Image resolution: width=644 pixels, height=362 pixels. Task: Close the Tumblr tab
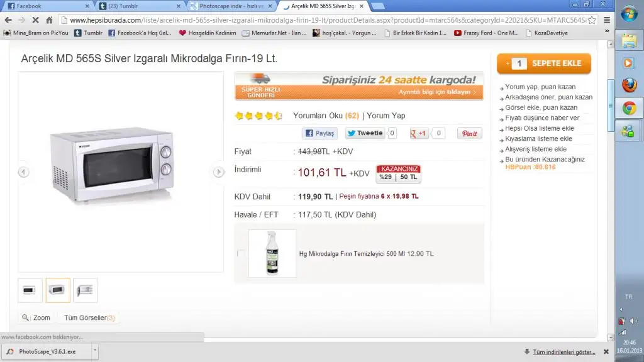(178, 6)
